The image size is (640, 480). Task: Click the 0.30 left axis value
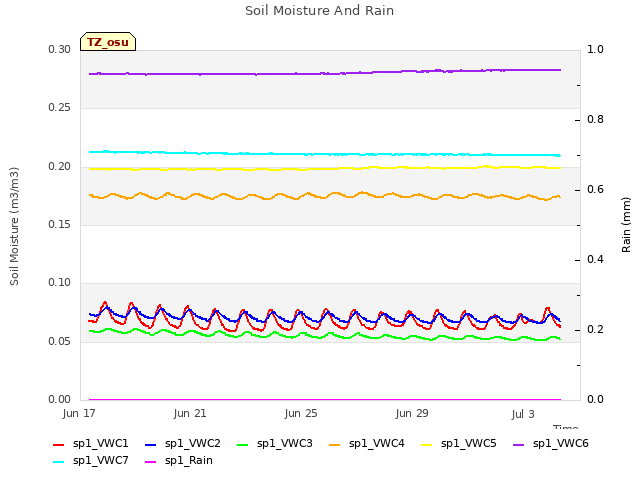(60, 49)
